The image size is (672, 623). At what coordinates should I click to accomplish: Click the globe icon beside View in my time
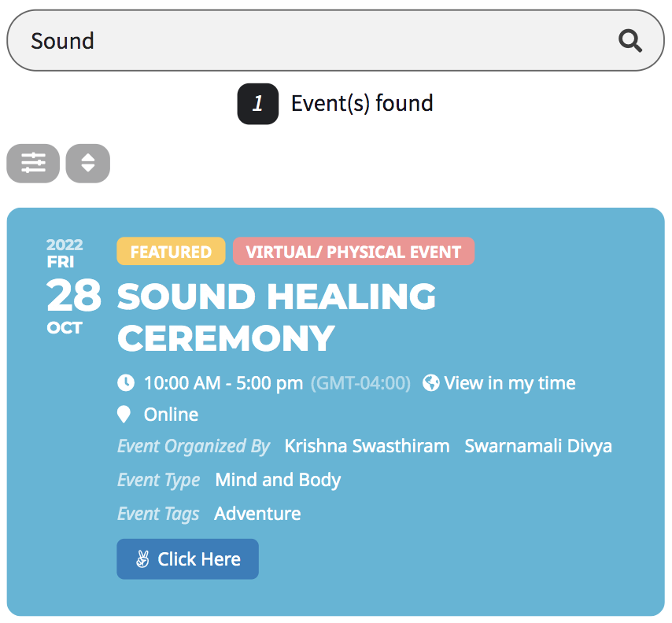click(x=430, y=383)
